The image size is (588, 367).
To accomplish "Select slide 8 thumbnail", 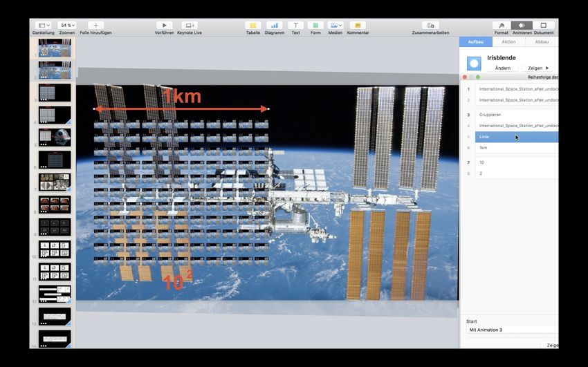I will (x=55, y=205).
